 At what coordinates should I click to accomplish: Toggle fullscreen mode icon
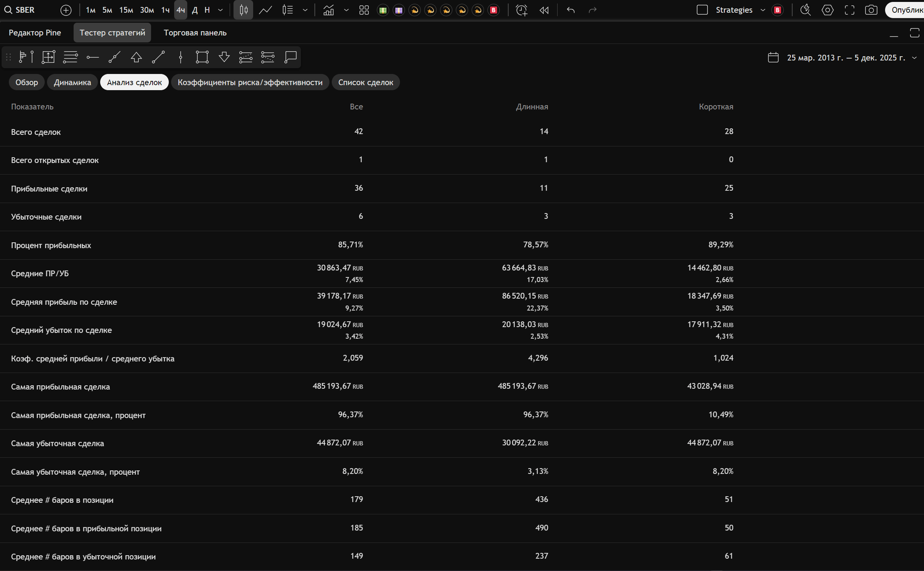(x=849, y=10)
